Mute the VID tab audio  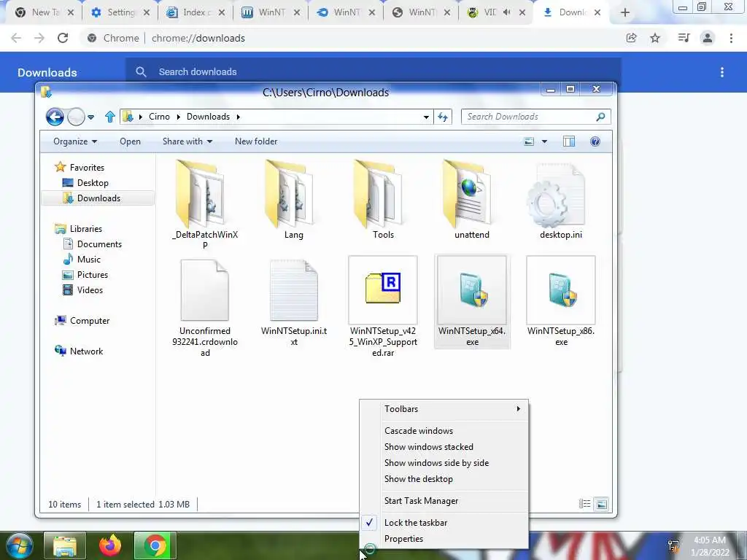coord(506,12)
